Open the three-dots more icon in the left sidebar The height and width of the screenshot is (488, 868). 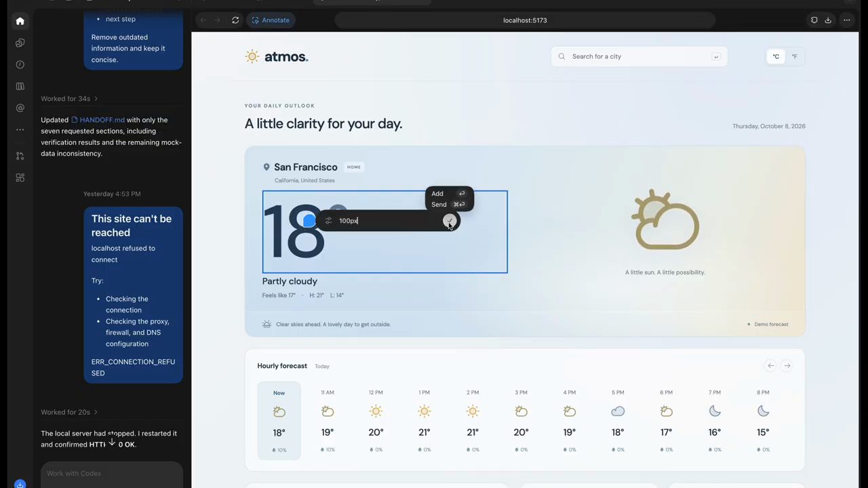(x=20, y=129)
